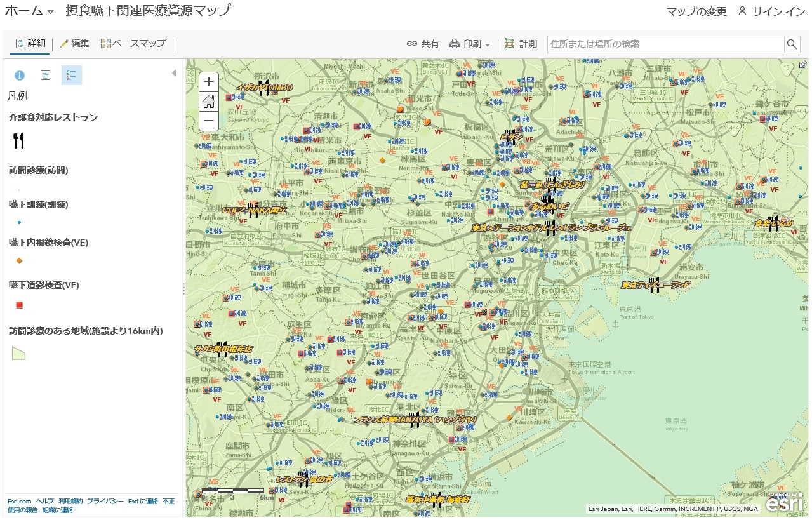The image size is (812, 520).
Task: Click the zoom out minus button
Action: [209, 121]
